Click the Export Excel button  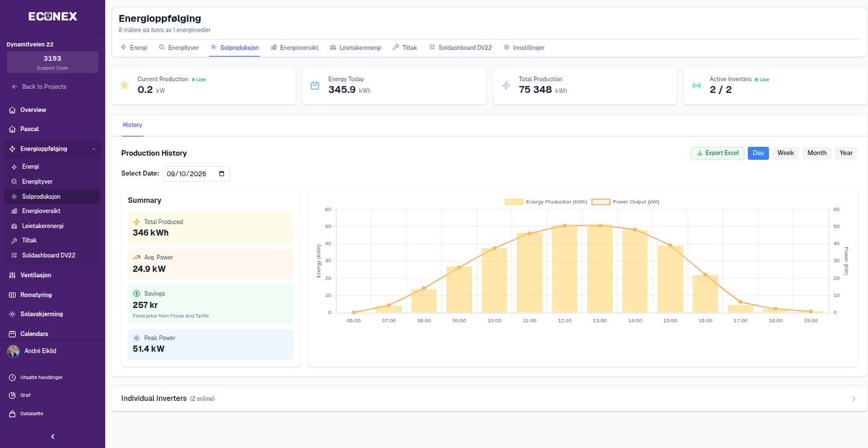click(x=718, y=153)
